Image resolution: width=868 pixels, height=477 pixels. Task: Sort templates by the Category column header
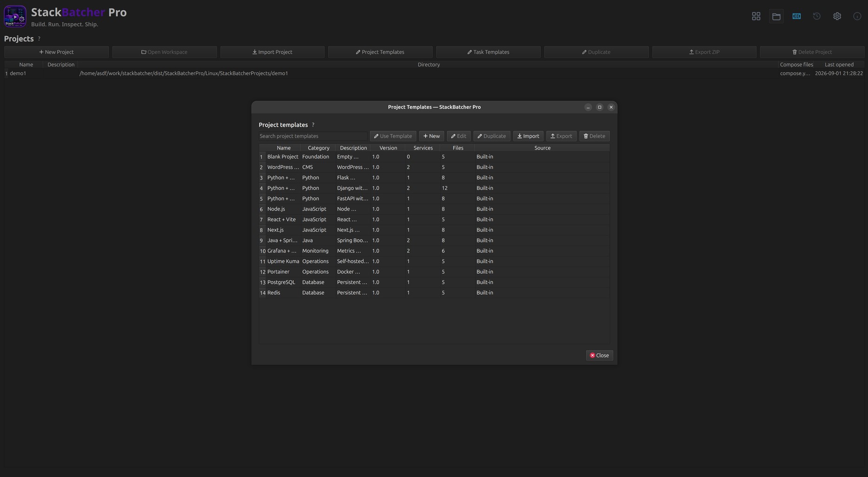pyautogui.click(x=318, y=148)
